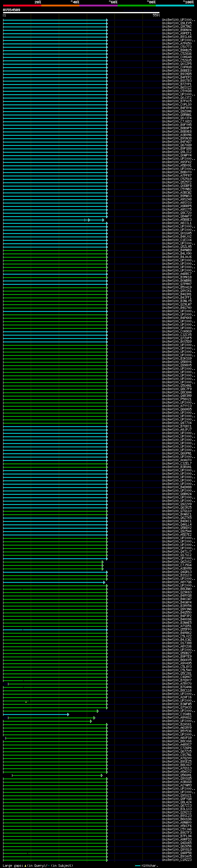Open hit UniRef100_A9PEF1
197x868 pixels.
click(176, 33)
